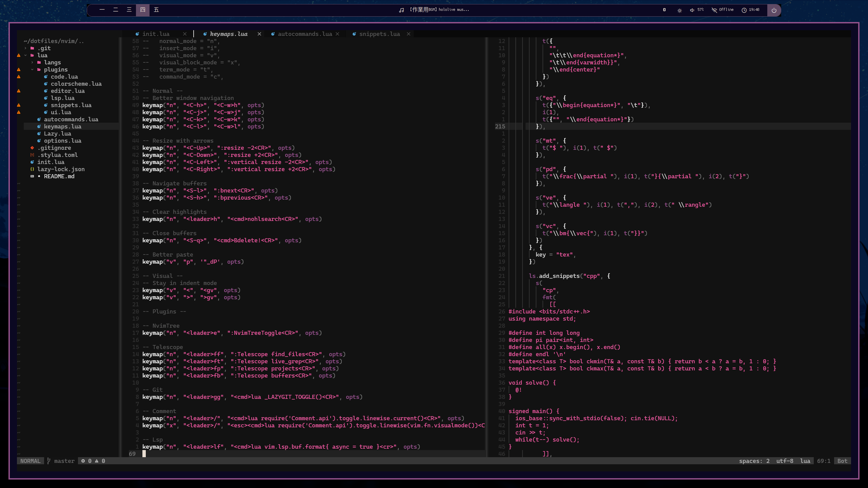Click the Lua icon beside colorscheme.lua
Viewport: 868px width, 488px height.
coord(46,84)
